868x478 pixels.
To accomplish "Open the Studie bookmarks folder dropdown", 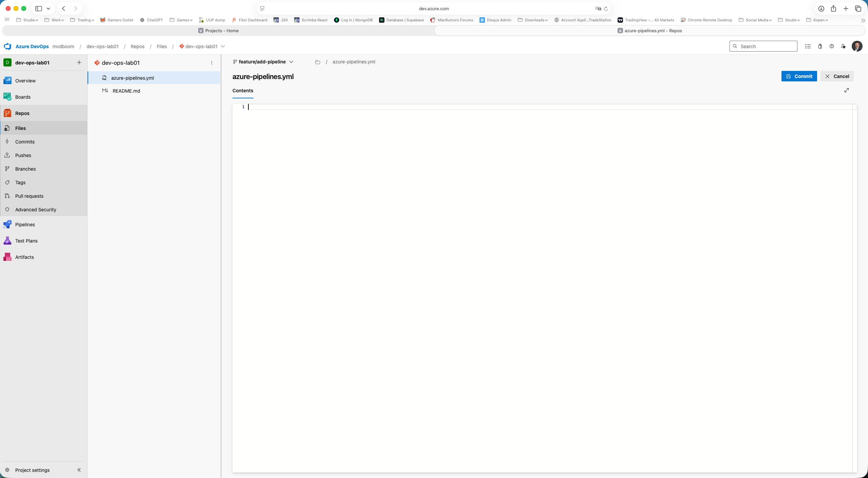I will (27, 20).
